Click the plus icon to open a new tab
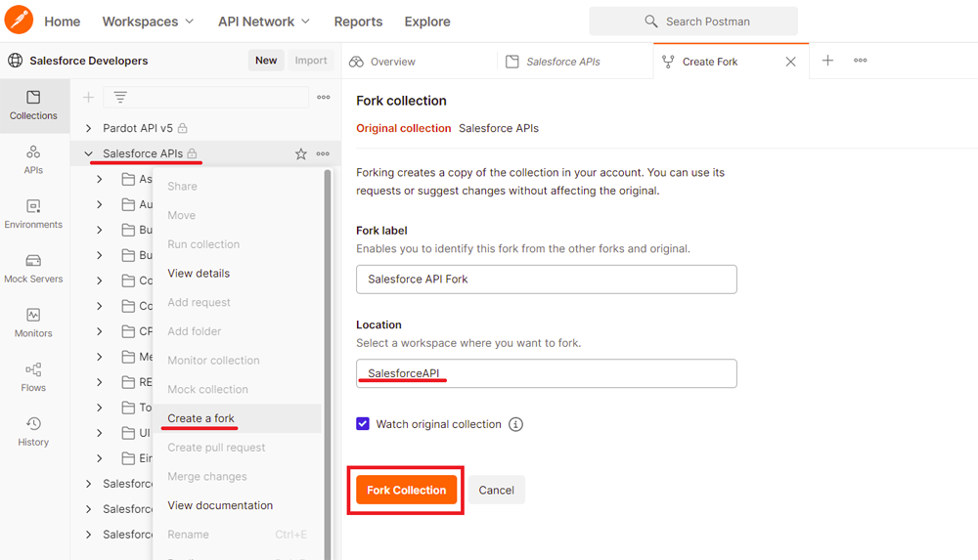This screenshot has width=978, height=560. click(827, 61)
